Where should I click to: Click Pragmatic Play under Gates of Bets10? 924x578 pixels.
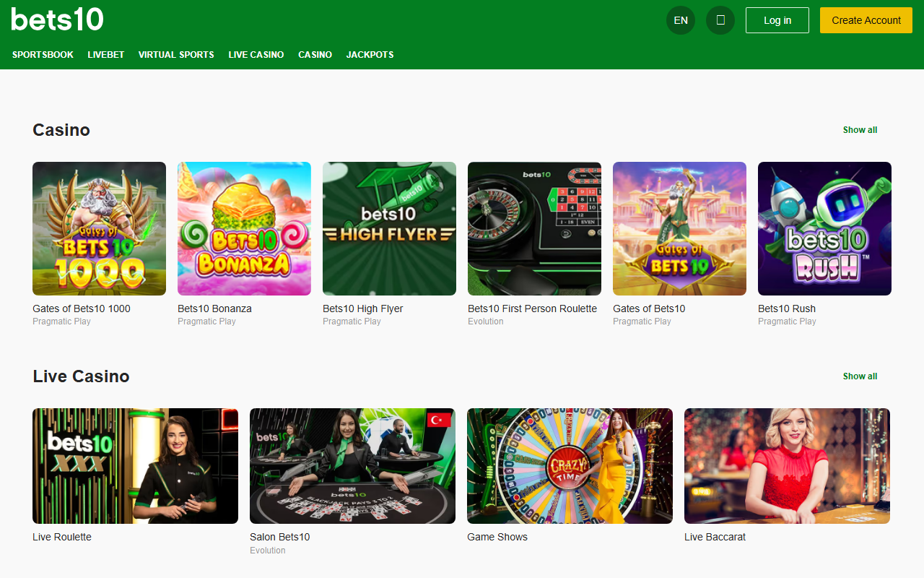point(642,322)
